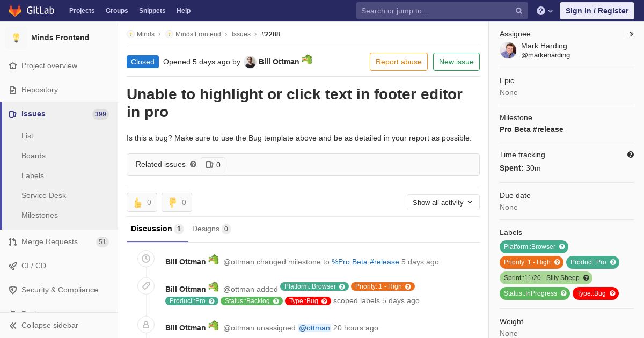
Task: Click the Minds Frontend lightbulb avatar
Action: [x=16, y=38]
